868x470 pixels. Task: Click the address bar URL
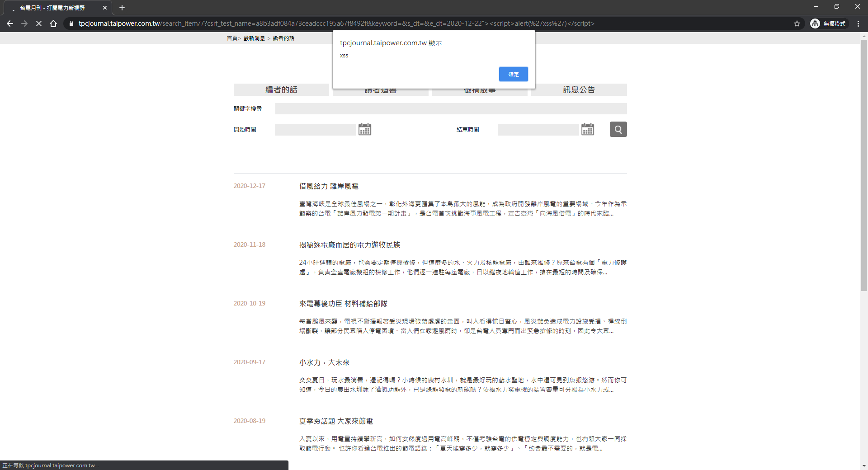336,23
